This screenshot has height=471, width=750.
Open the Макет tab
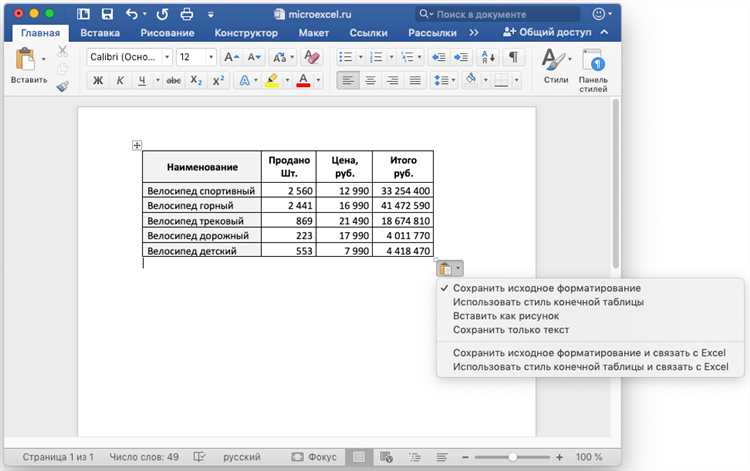pyautogui.click(x=314, y=33)
